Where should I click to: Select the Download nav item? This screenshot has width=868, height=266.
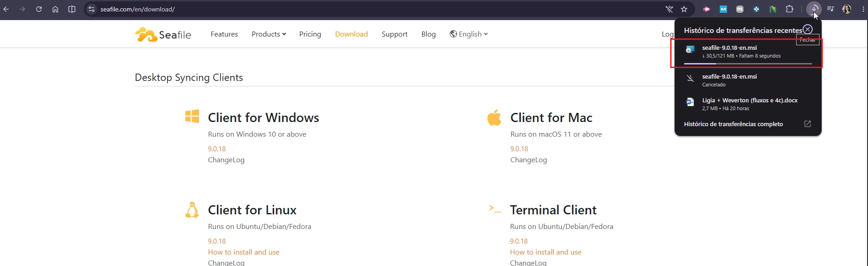coord(351,34)
